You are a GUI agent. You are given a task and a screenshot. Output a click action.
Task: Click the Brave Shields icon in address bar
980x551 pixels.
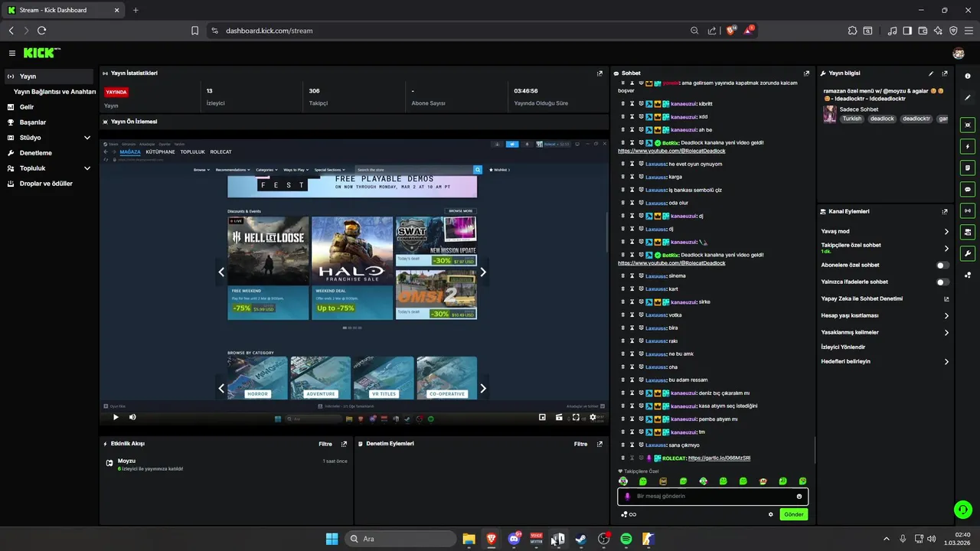731,31
